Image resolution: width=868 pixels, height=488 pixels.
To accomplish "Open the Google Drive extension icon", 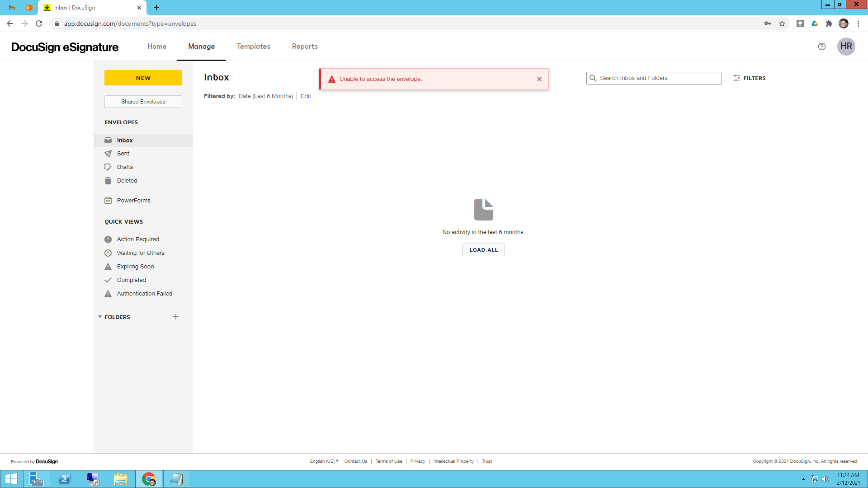I will point(815,23).
